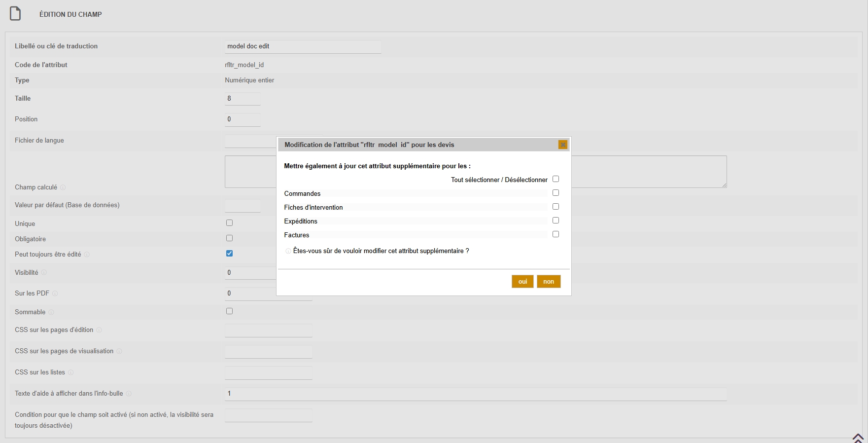Check the Factures checkbox
This screenshot has height=443, width=868.
556,234
